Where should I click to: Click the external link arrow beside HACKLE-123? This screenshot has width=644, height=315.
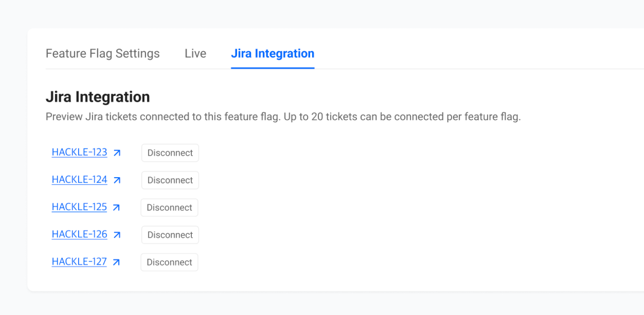[117, 153]
